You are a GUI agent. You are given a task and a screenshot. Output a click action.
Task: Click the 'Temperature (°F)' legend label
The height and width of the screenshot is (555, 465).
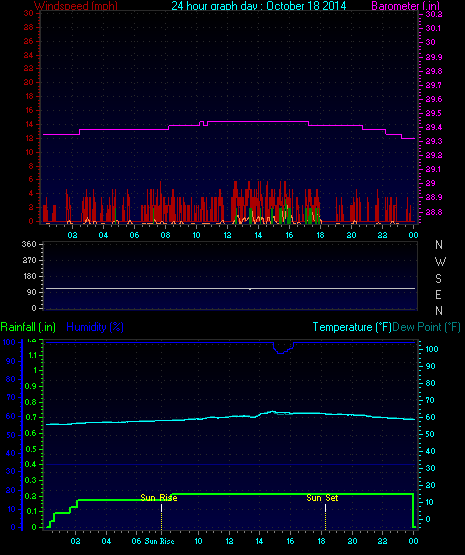click(352, 327)
